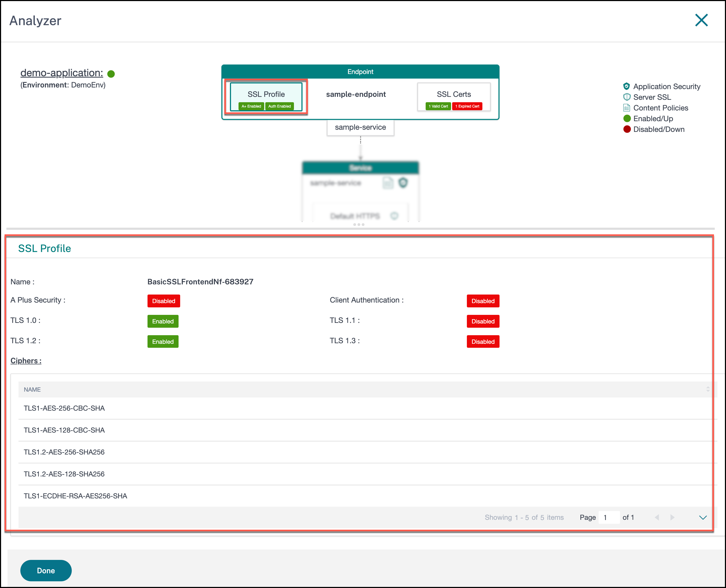The image size is (726, 588).
Task: Select the SSL Profile box in Endpoint
Action: (266, 97)
